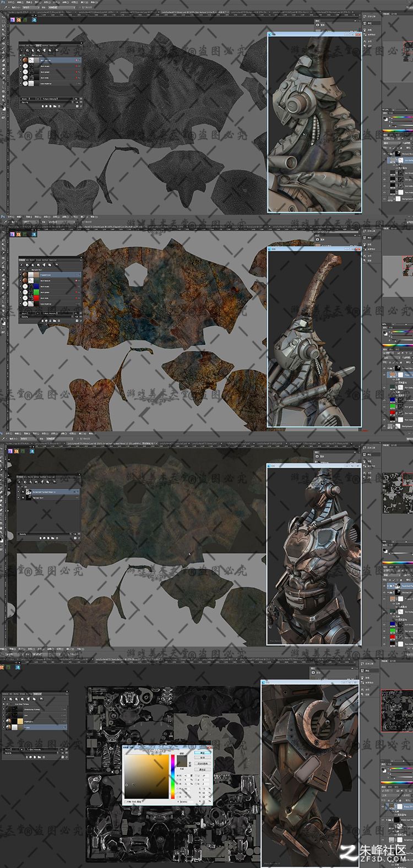
Task: Select the Dirt layer in DDO panel
Action: pos(35,715)
